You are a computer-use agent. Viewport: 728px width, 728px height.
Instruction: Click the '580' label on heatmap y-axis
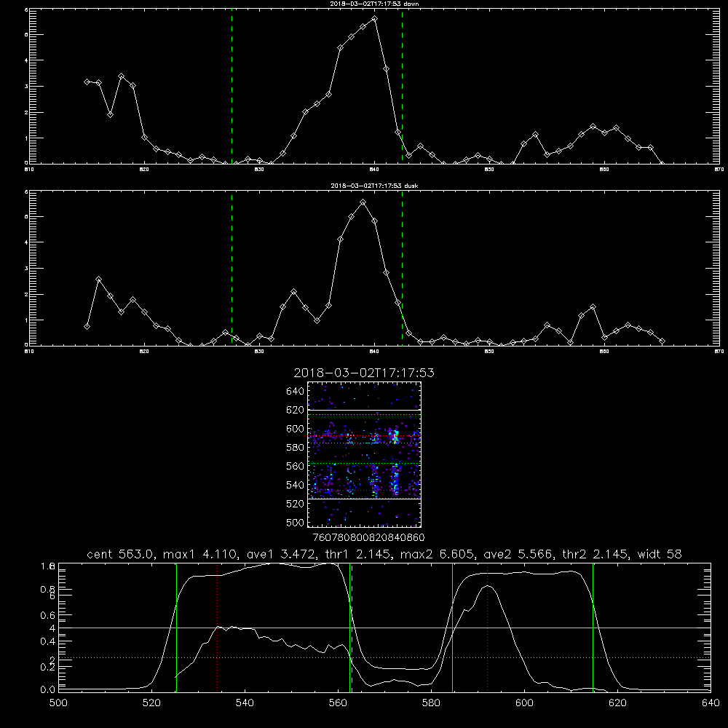click(x=296, y=448)
